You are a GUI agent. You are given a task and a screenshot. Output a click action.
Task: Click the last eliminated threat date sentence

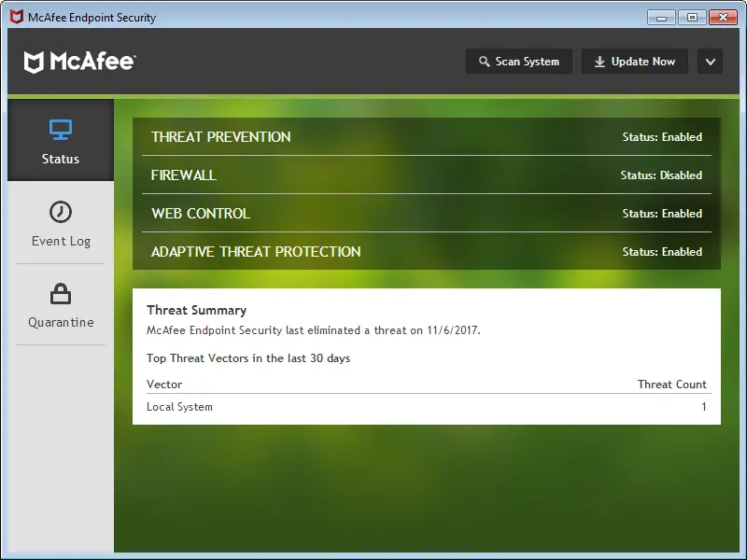click(x=314, y=330)
